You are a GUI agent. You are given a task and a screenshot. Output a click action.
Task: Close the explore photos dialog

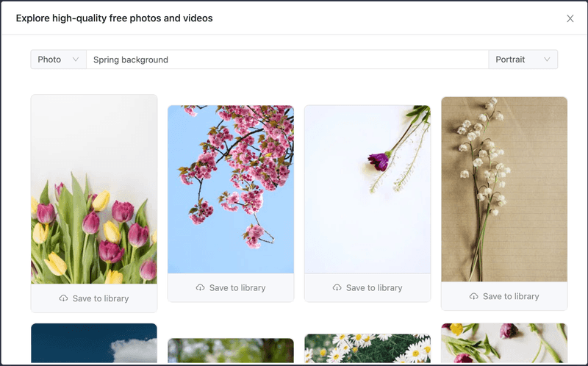pos(570,18)
